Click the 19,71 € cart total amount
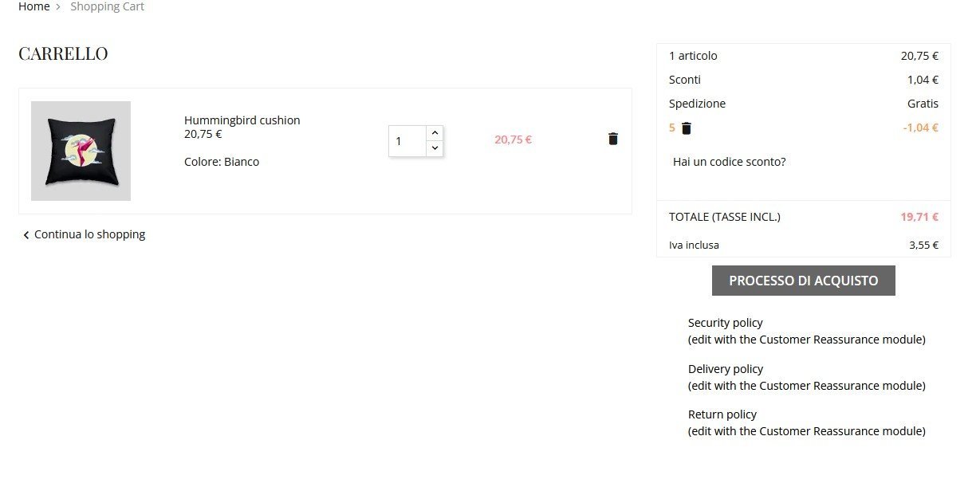This screenshot has height=487, width=980. click(919, 217)
